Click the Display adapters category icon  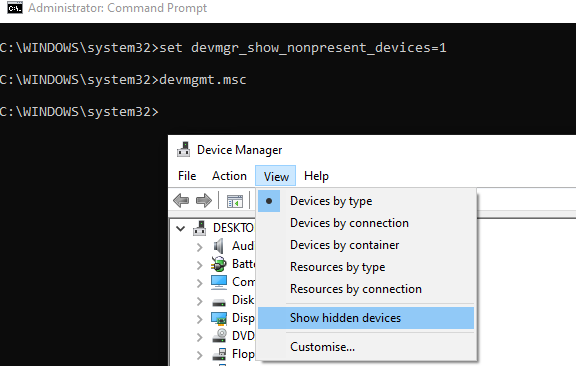tap(219, 318)
